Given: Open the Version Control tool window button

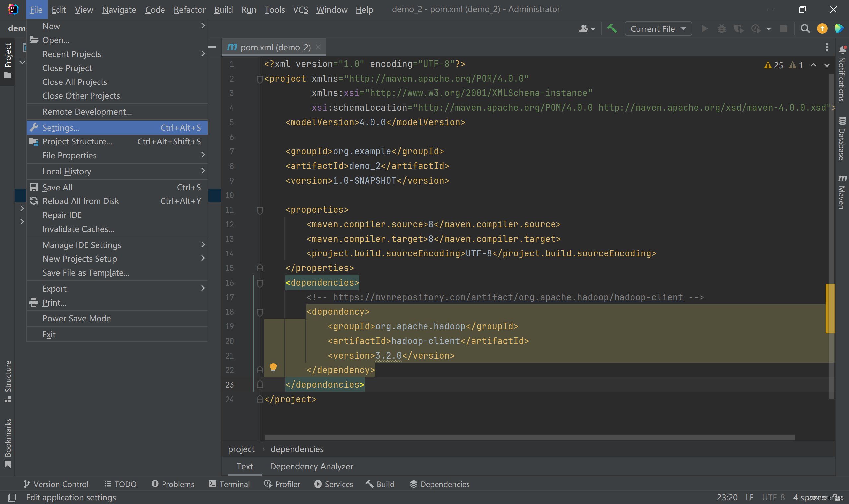Looking at the screenshot, I should tap(56, 484).
